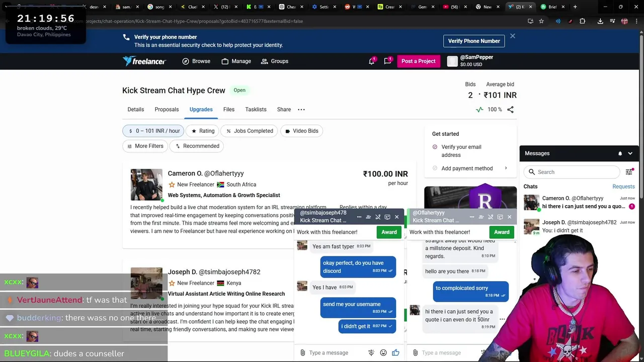Image resolution: width=644 pixels, height=362 pixels.
Task: Toggle the call icon in @tsimbajoseph478 chat
Action: pos(378,217)
